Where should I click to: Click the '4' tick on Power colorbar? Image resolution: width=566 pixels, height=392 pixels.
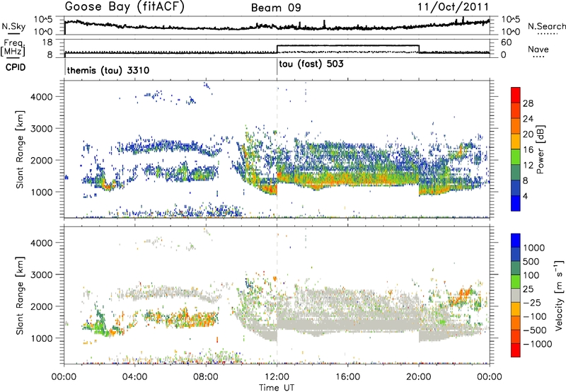pyautogui.click(x=525, y=196)
